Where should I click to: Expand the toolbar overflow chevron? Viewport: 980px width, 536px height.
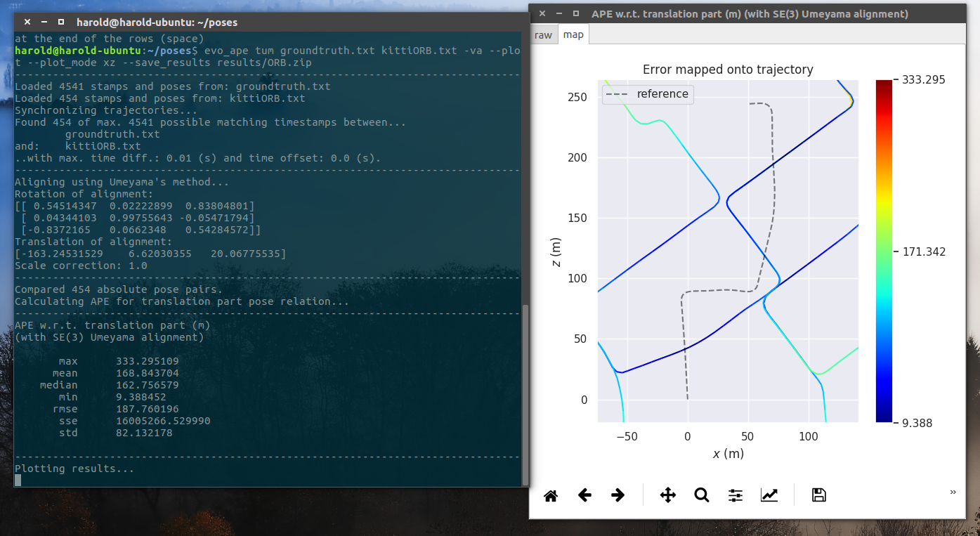coord(953,492)
